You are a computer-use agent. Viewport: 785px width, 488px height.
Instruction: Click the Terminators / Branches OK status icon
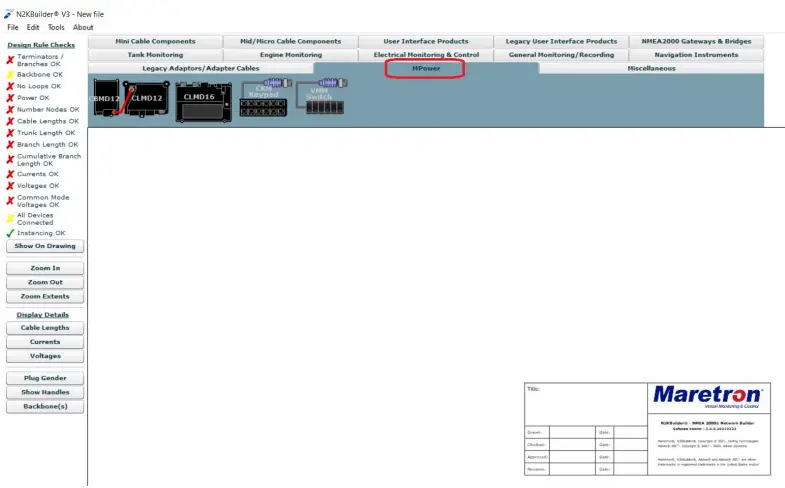pyautogui.click(x=10, y=60)
